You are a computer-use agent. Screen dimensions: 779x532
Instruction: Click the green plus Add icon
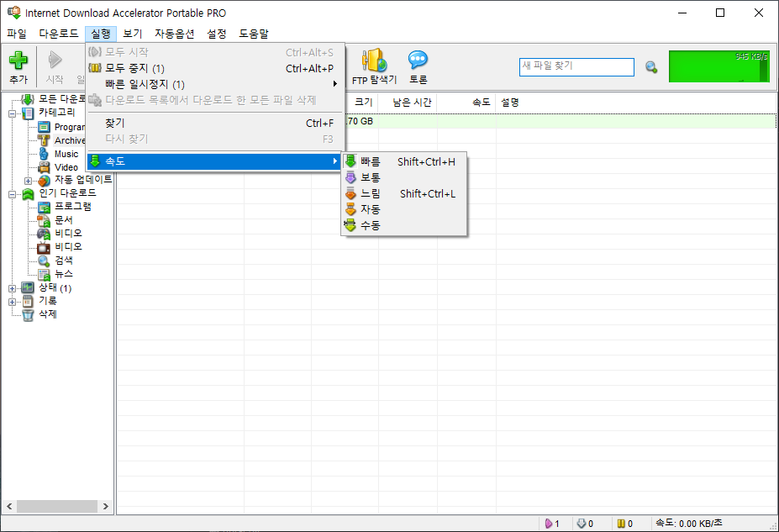[x=18, y=61]
